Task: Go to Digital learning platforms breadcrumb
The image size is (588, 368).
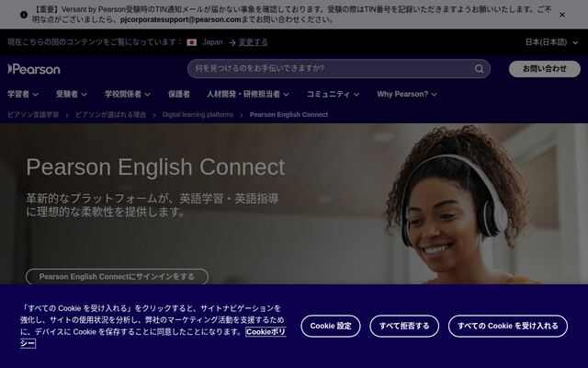Action: 198,115
